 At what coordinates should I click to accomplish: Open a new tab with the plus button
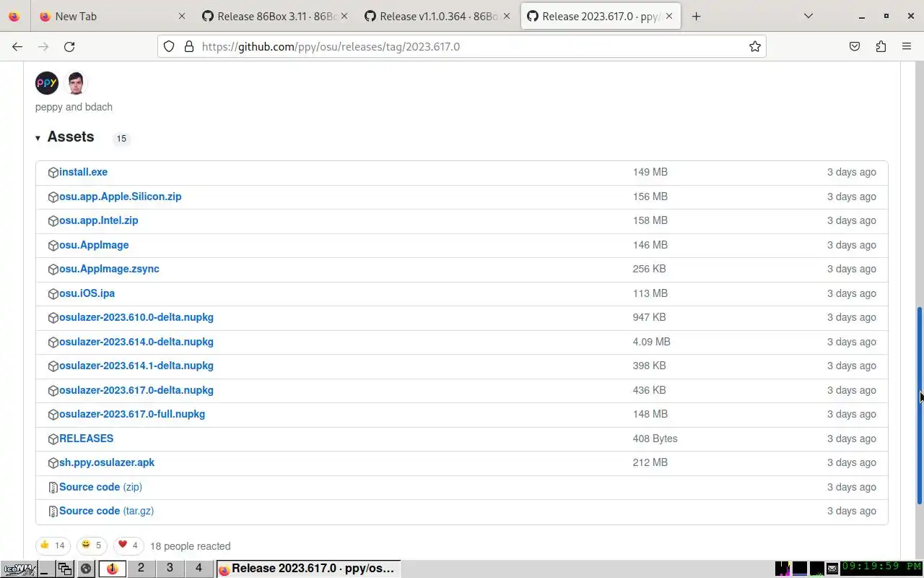coord(696,16)
